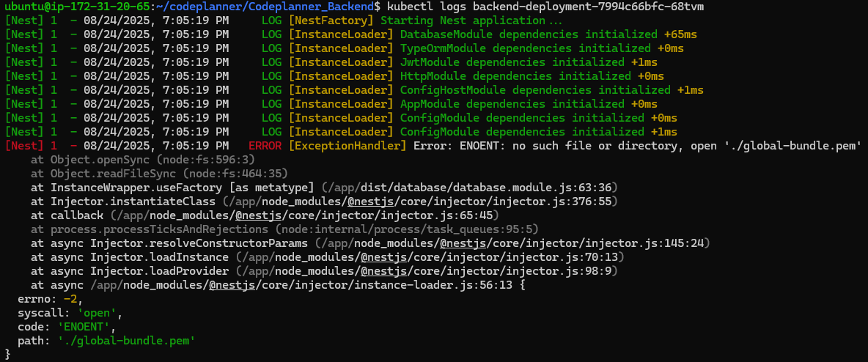Click the kubectl logs command text
The width and height of the screenshot is (868, 362).
(x=426, y=7)
